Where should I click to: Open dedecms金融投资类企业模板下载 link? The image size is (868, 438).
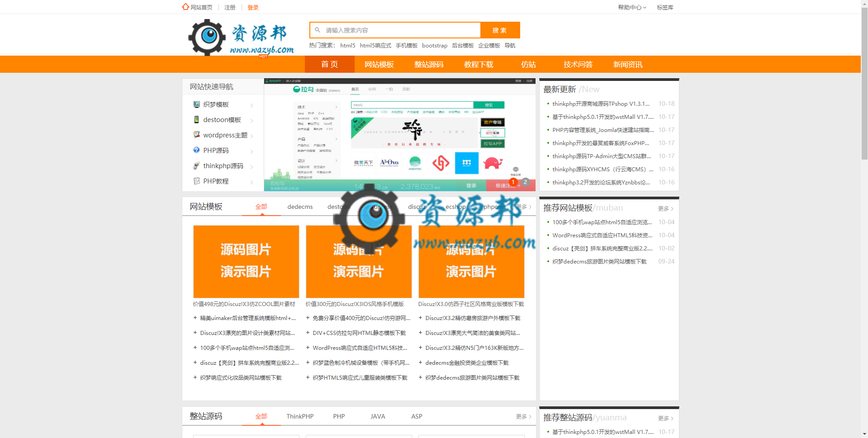coord(467,363)
